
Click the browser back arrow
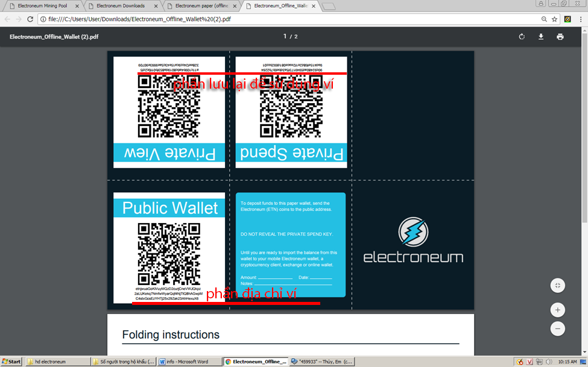7,19
